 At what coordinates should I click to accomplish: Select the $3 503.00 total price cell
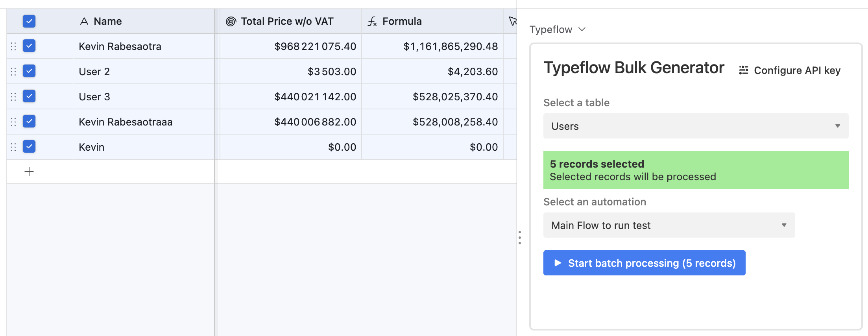(x=290, y=72)
